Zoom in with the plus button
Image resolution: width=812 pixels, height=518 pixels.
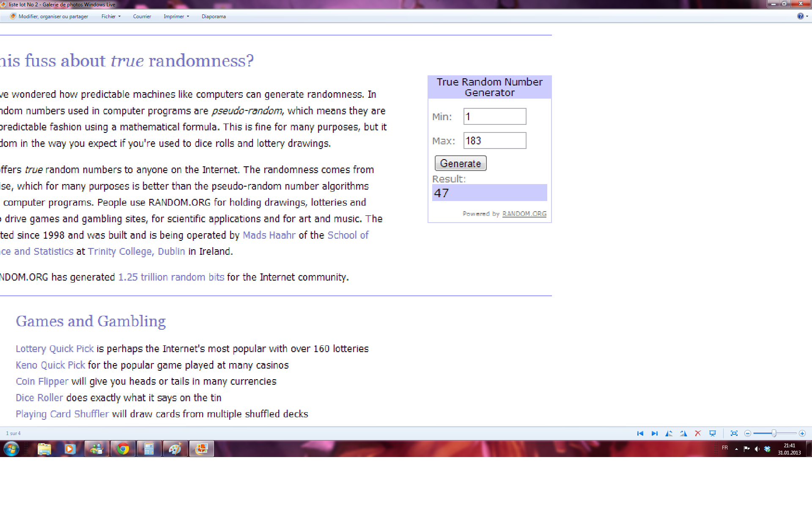[x=802, y=433]
